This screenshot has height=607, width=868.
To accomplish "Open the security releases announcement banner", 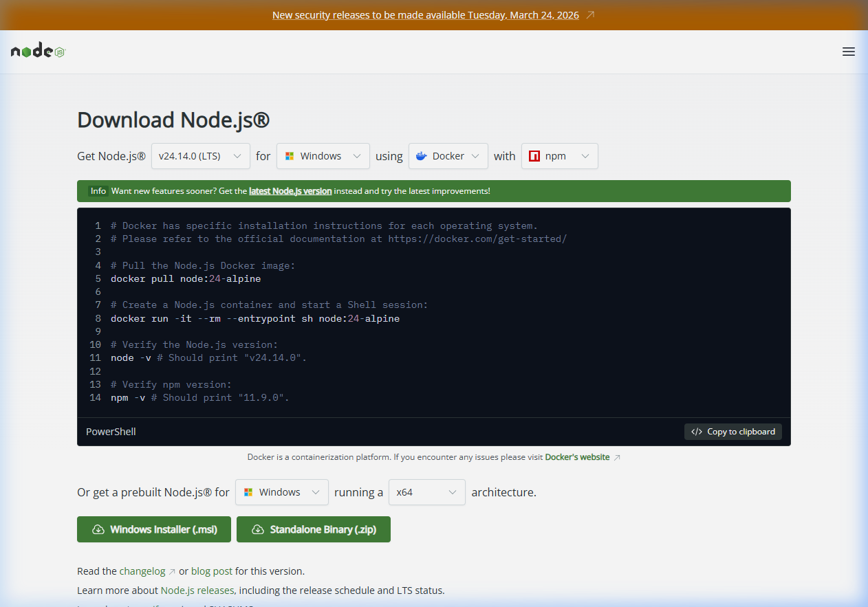I will point(425,14).
